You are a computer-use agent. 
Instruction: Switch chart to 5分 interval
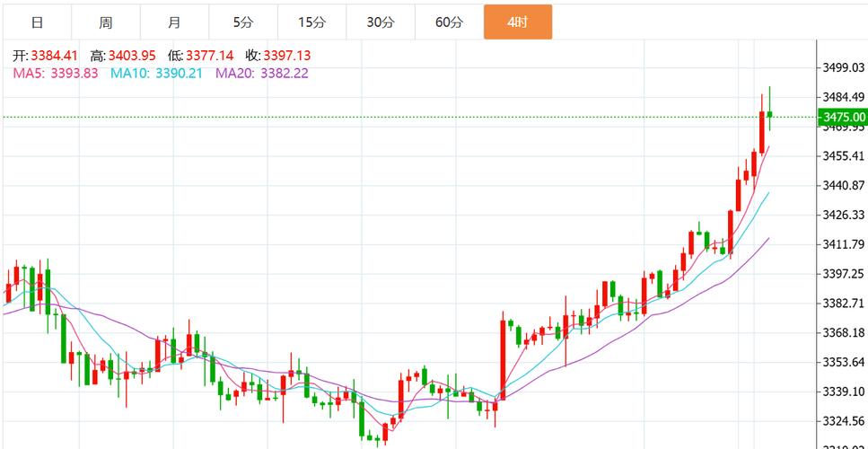tap(242, 22)
